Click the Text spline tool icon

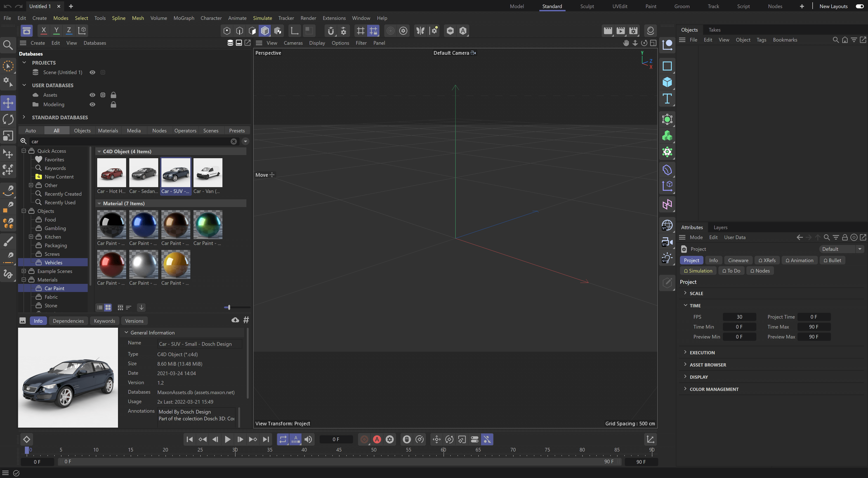667,99
